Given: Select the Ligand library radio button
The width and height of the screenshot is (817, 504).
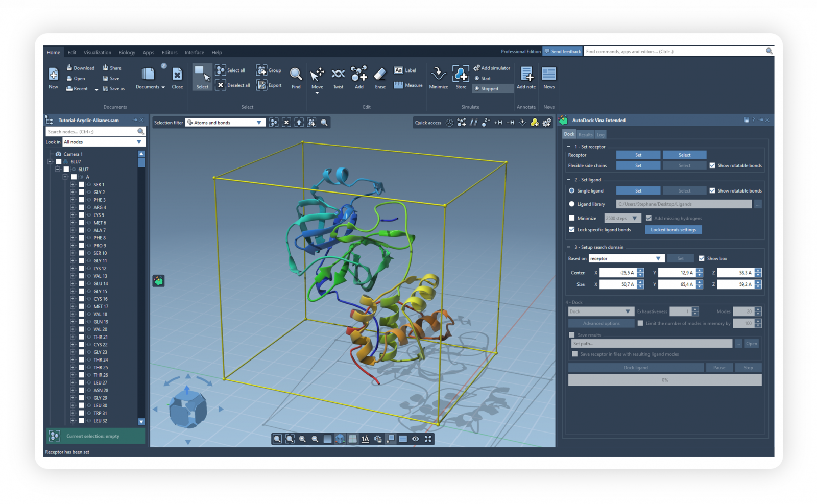Looking at the screenshot, I should pyautogui.click(x=572, y=204).
